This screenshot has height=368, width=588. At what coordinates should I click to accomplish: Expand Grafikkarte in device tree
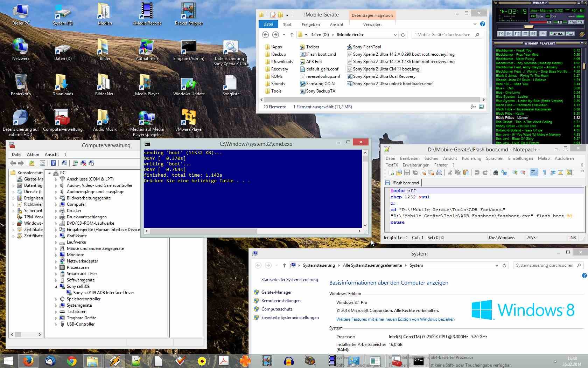point(56,236)
